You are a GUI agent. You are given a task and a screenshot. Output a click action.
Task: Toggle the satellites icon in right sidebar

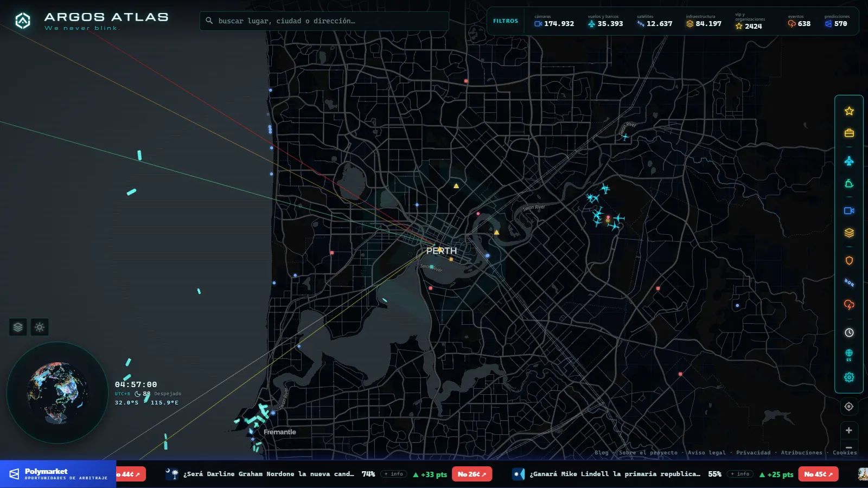tap(849, 282)
